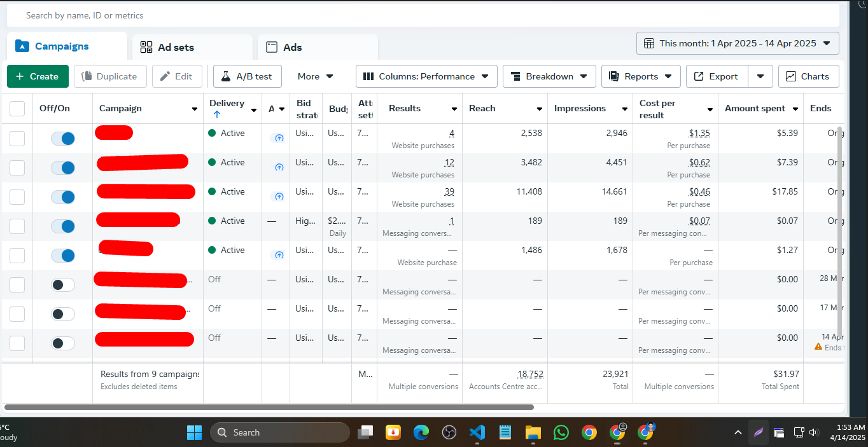Click the calendar icon in date range
Viewport: 868px width, 447px height.
(649, 43)
